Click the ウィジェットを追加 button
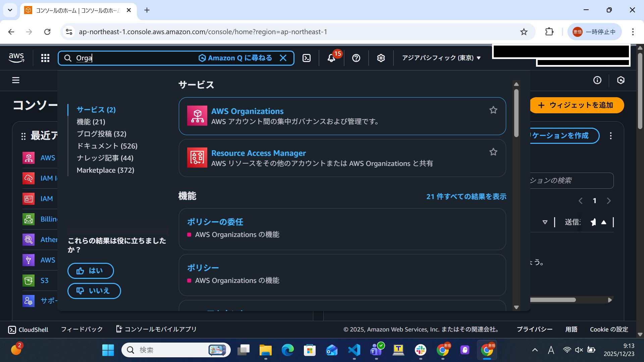 coord(577,105)
